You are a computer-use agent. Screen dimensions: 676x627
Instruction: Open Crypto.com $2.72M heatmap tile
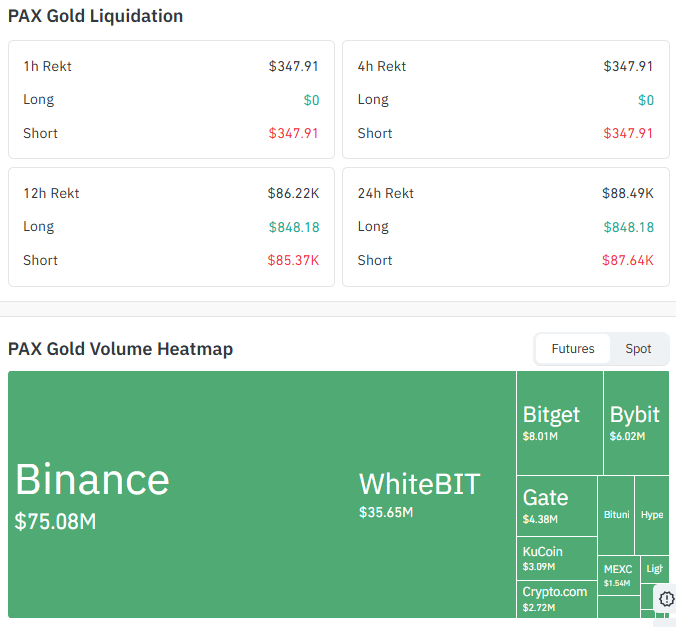557,599
